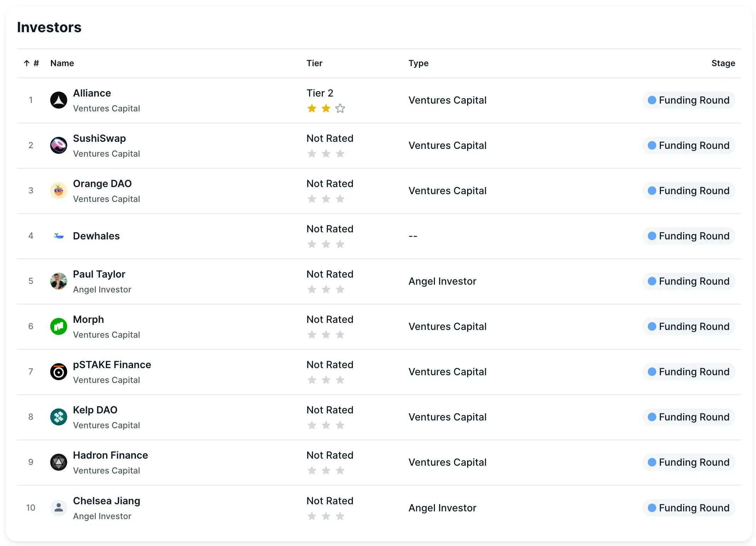Click SushiSwap's Funding Round badge
The height and width of the screenshot is (546, 756).
tap(688, 145)
